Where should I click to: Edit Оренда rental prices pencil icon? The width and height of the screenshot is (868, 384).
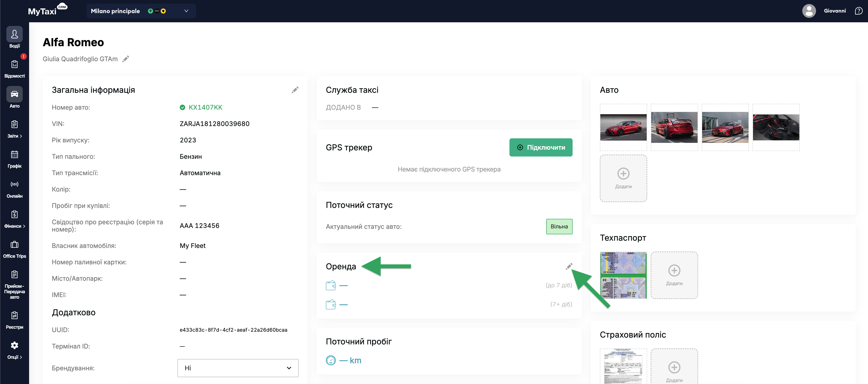click(569, 267)
